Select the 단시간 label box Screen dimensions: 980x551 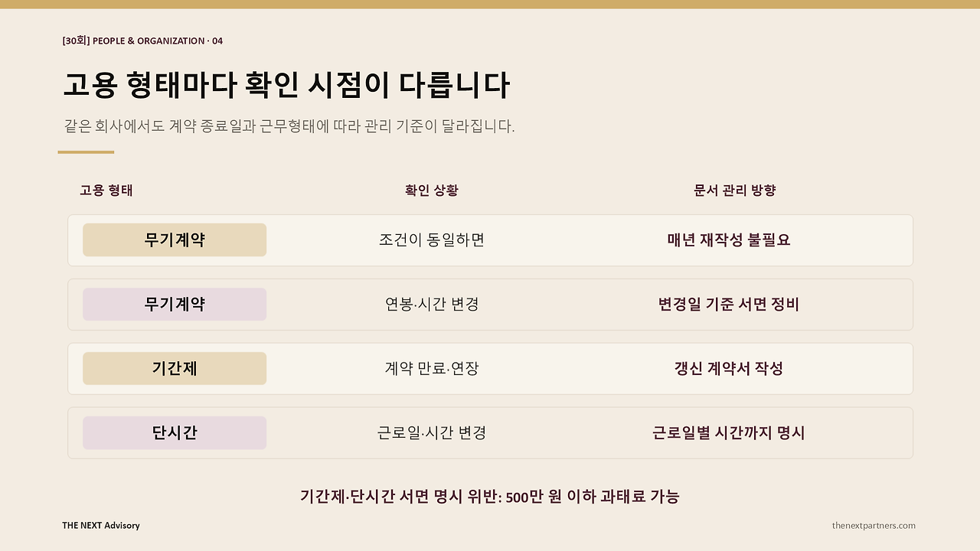coord(175,432)
